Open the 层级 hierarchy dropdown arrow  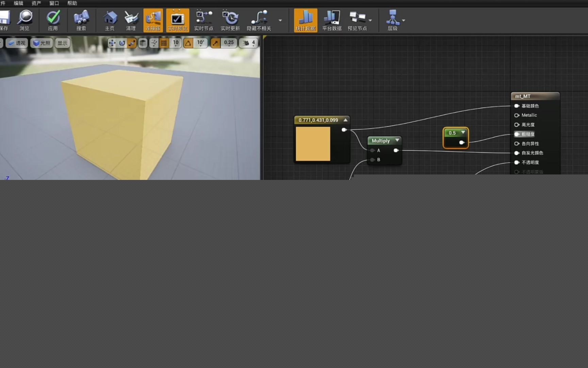coord(404,20)
